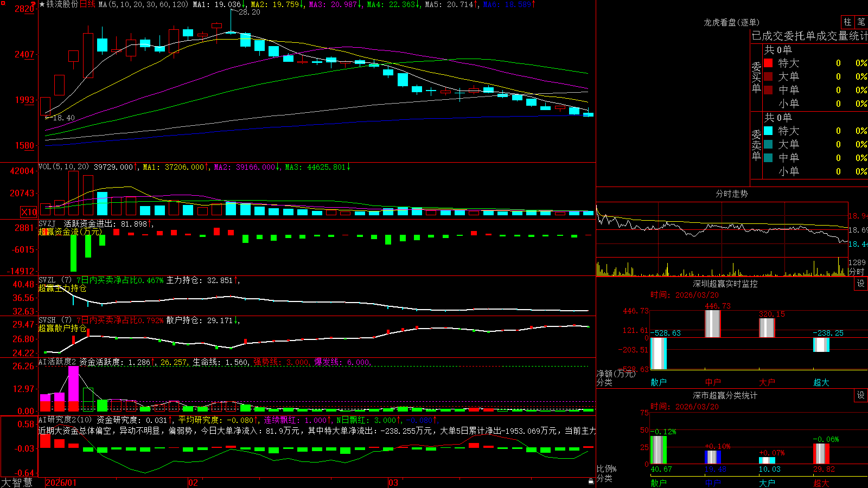This screenshot has height=488, width=868.
Task: Click the lock icon at chart bottom-right
Action: (x=591, y=481)
